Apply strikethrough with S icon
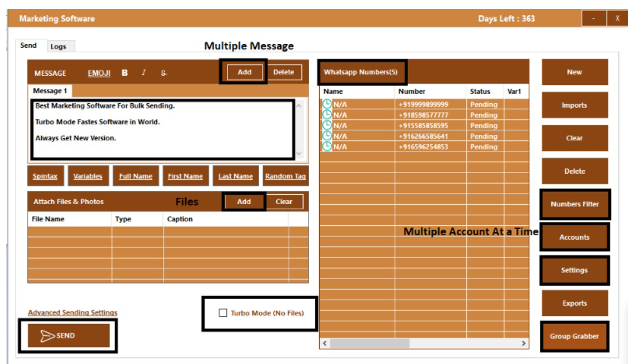 click(x=163, y=73)
